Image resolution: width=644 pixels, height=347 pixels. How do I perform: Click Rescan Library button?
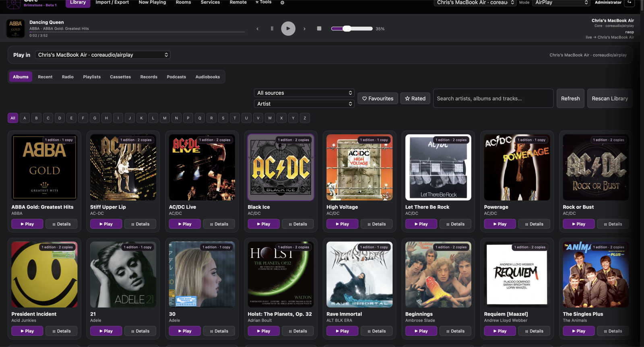[610, 98]
